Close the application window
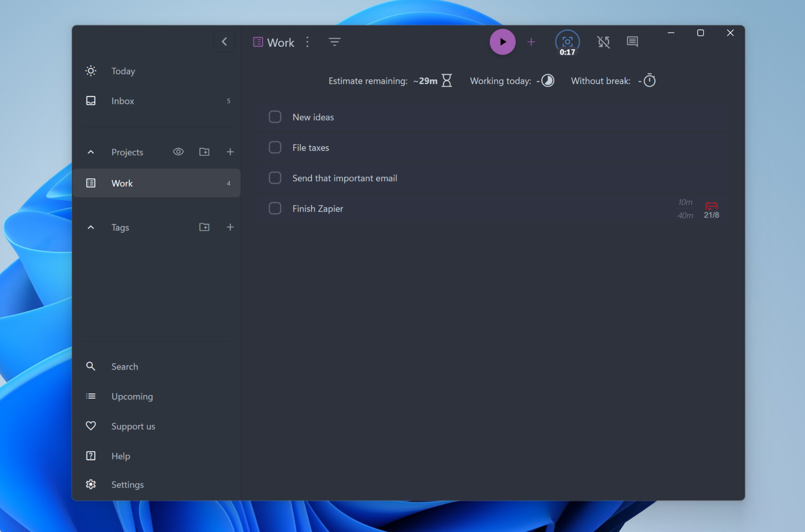The width and height of the screenshot is (805, 532). click(x=730, y=33)
